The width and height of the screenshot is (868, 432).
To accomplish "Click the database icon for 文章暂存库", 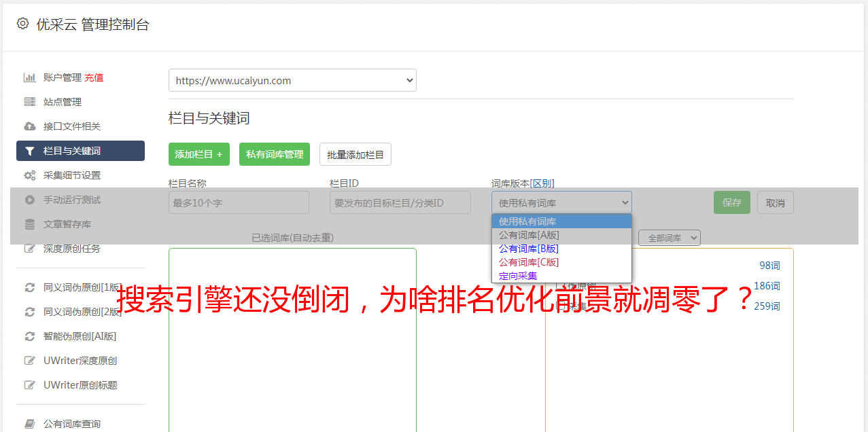I will [x=30, y=224].
